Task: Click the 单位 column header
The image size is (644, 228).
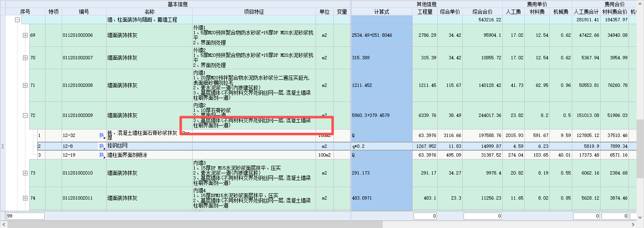Action: (x=325, y=12)
